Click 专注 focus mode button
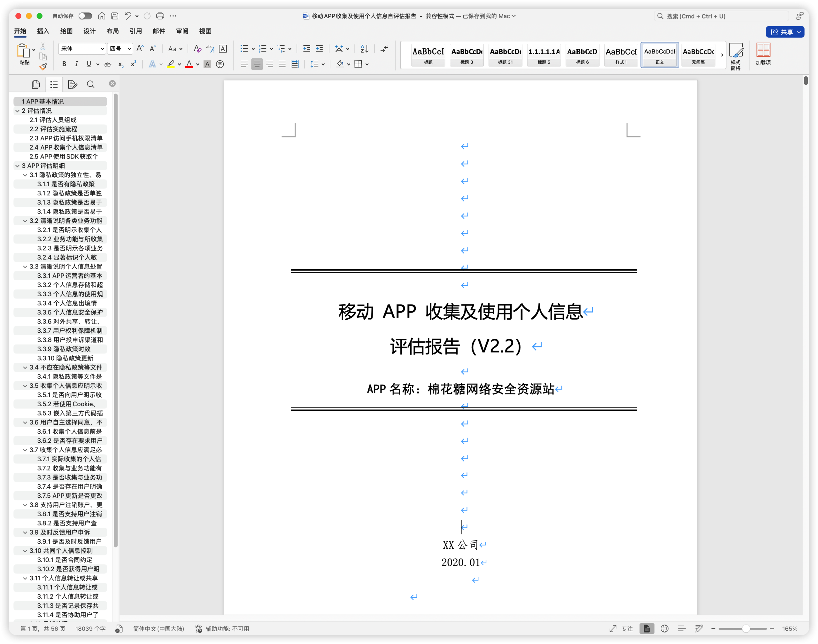 [621, 629]
